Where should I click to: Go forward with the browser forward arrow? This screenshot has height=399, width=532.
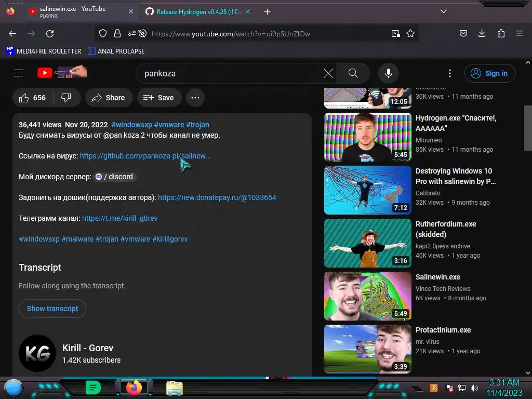tap(31, 34)
